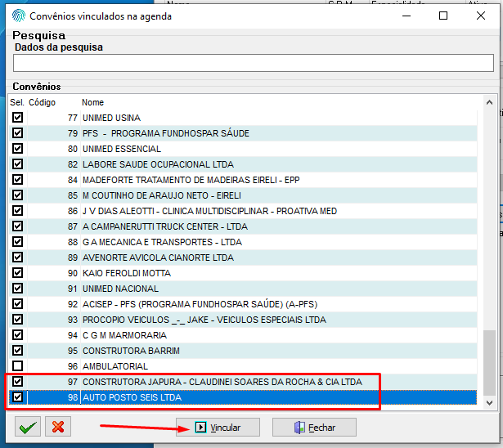Screen dimensions: 503x448
Task: Select row ACISEP - PFS (PROGRAMA FUNDHOSPAR SAÚDE)
Action: 243,304
